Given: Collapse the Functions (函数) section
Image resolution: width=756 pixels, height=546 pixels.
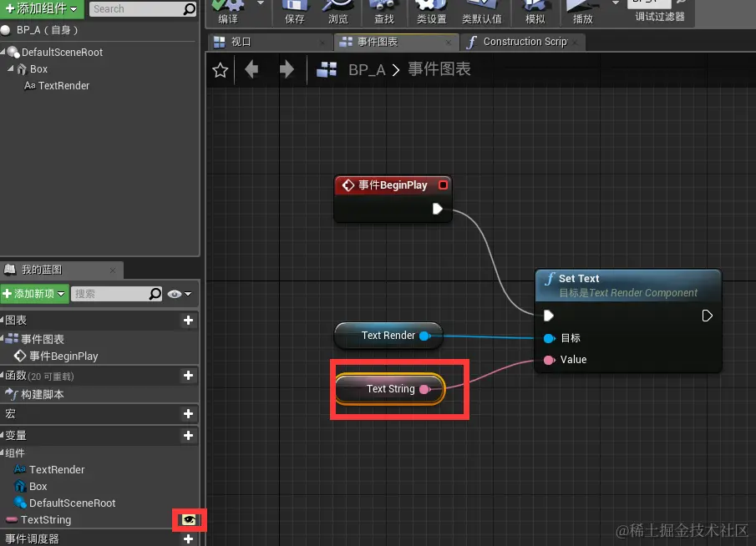Looking at the screenshot, I should (3, 375).
